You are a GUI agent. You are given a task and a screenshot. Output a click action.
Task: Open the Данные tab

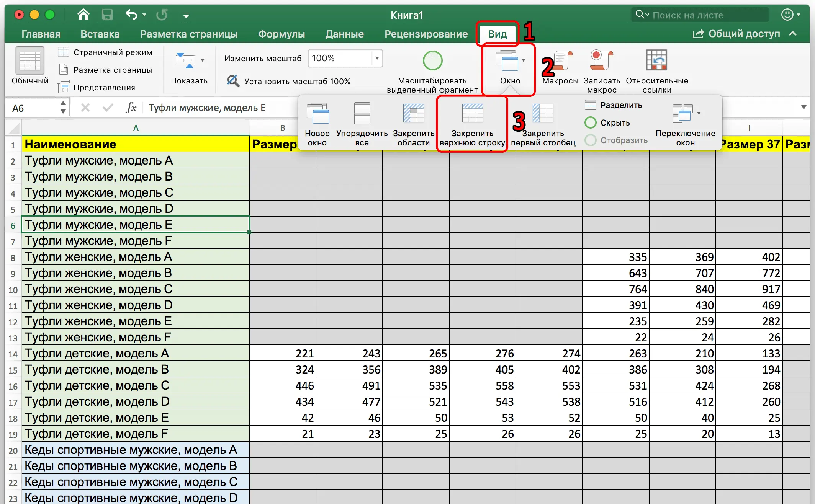pyautogui.click(x=344, y=34)
